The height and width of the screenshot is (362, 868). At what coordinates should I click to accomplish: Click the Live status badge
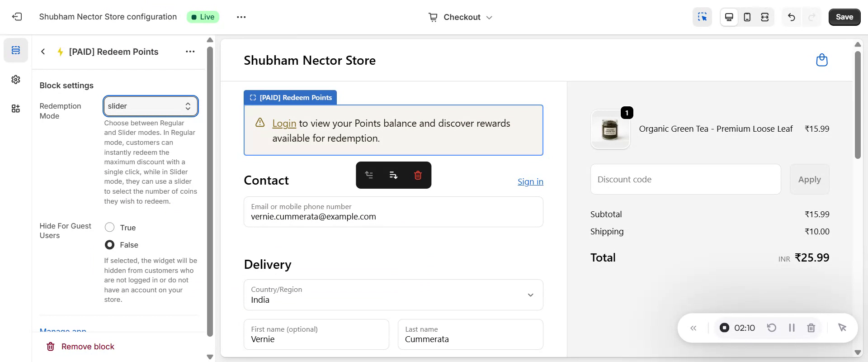[x=203, y=17]
